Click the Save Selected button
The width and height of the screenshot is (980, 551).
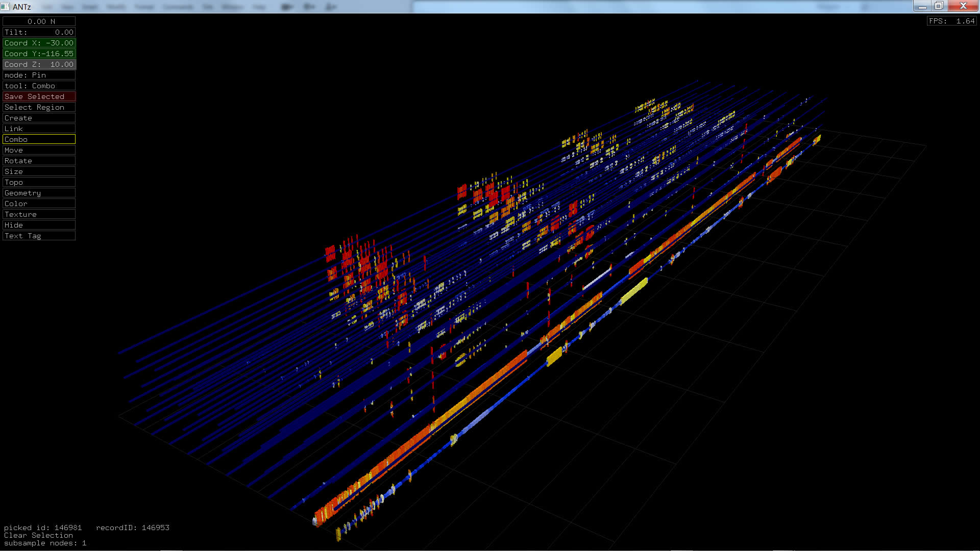[39, 96]
